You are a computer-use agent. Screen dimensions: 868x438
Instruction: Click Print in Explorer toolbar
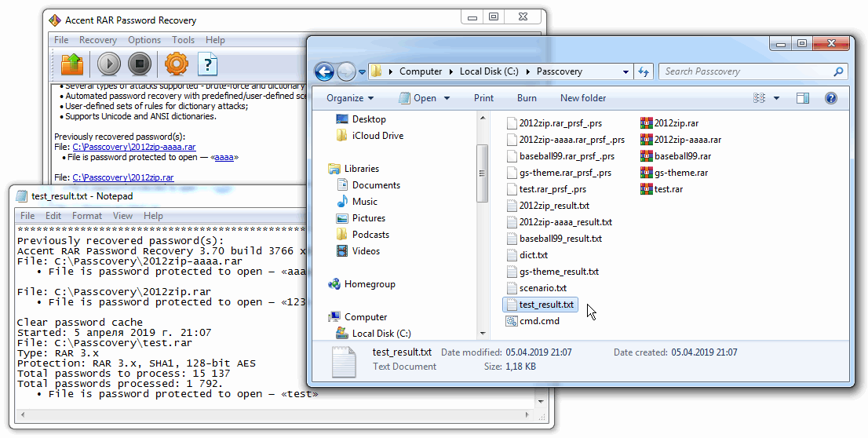coord(483,98)
